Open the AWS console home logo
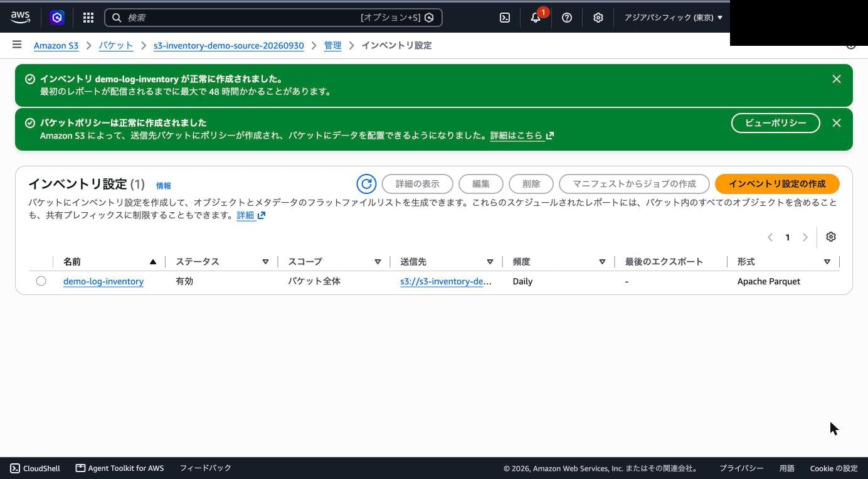Image resolution: width=868 pixels, height=479 pixels. pyautogui.click(x=20, y=18)
